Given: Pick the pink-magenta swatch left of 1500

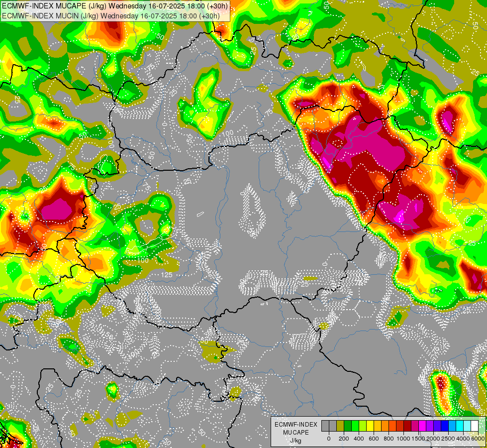Looking at the screenshot, I should [x=415, y=426].
